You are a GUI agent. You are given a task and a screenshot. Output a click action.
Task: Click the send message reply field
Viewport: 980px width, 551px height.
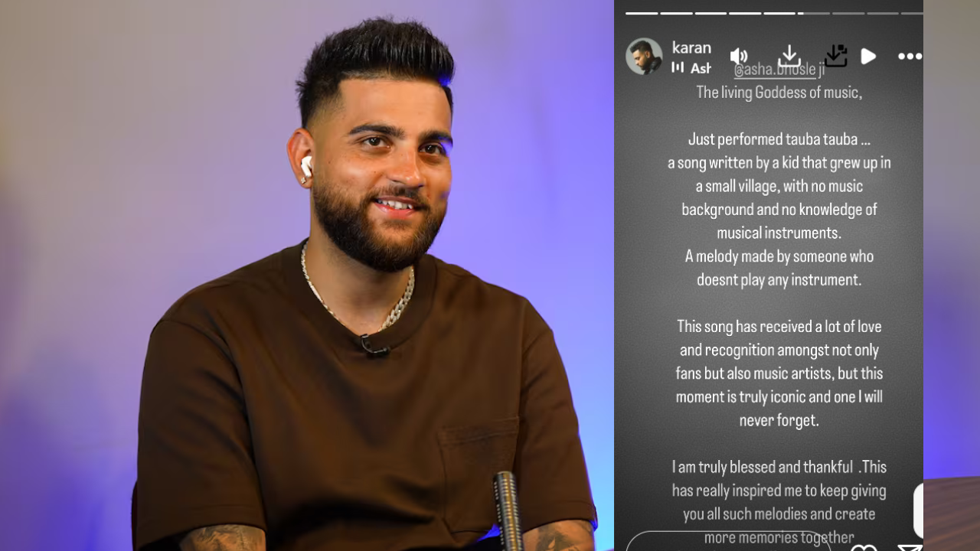point(728,541)
